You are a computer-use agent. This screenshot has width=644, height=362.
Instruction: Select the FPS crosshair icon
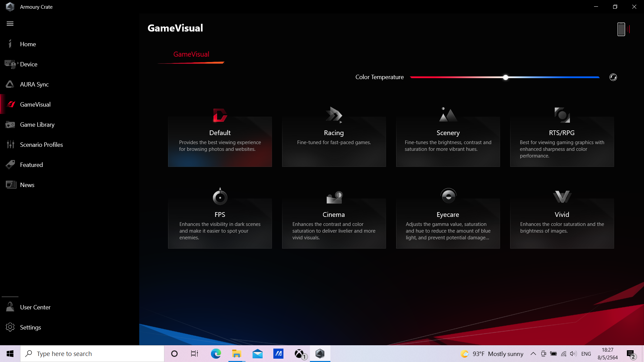click(220, 196)
